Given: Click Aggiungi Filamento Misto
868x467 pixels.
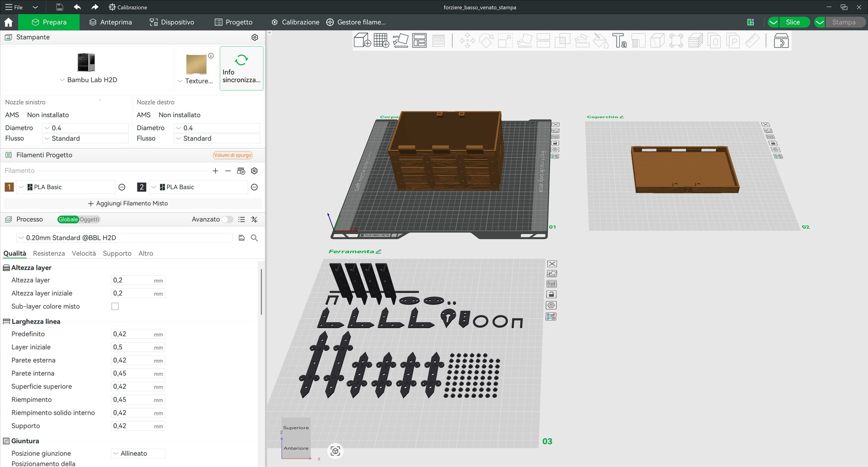Looking at the screenshot, I should coord(128,204).
